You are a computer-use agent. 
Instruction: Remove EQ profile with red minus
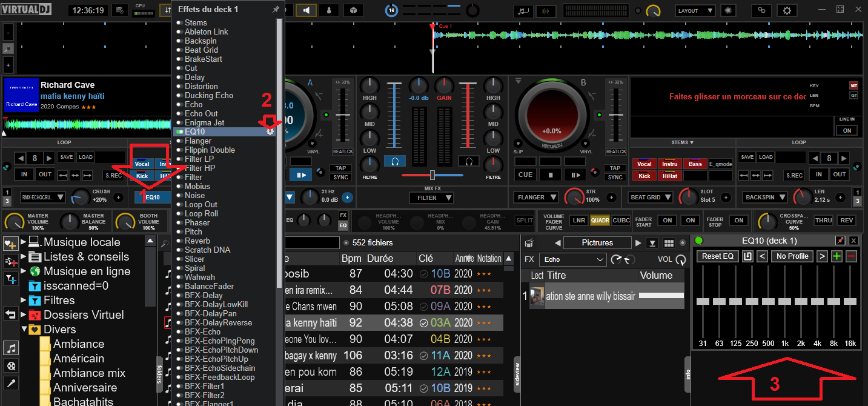tap(852, 256)
